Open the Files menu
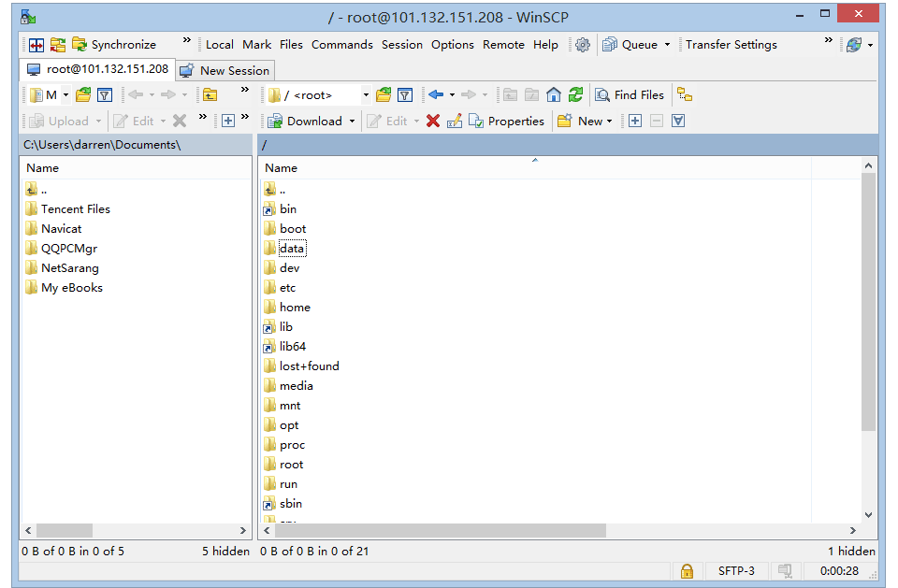 pyautogui.click(x=291, y=45)
